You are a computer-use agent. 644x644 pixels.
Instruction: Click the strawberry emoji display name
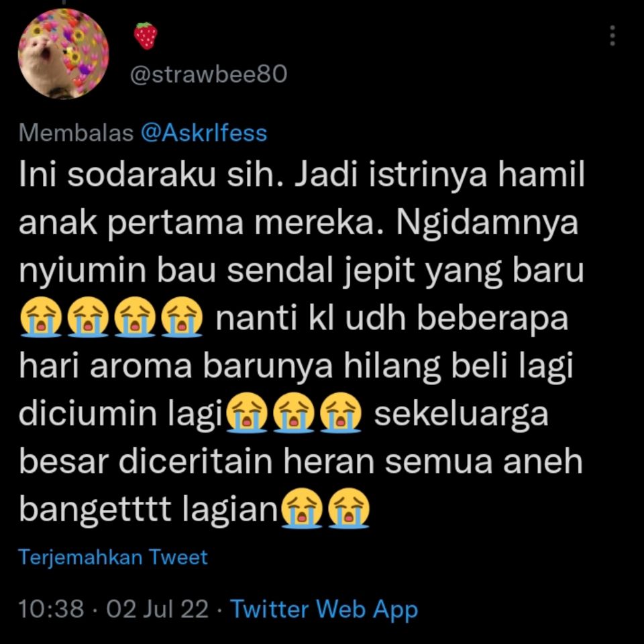pyautogui.click(x=146, y=36)
